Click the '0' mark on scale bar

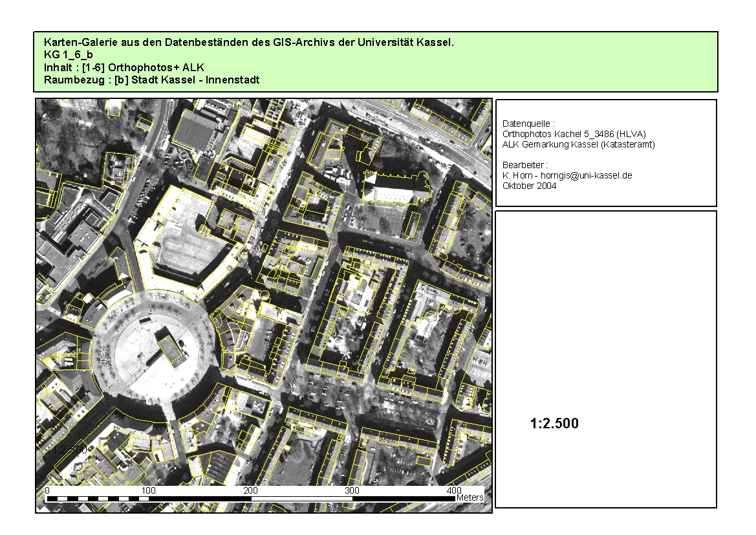point(48,490)
